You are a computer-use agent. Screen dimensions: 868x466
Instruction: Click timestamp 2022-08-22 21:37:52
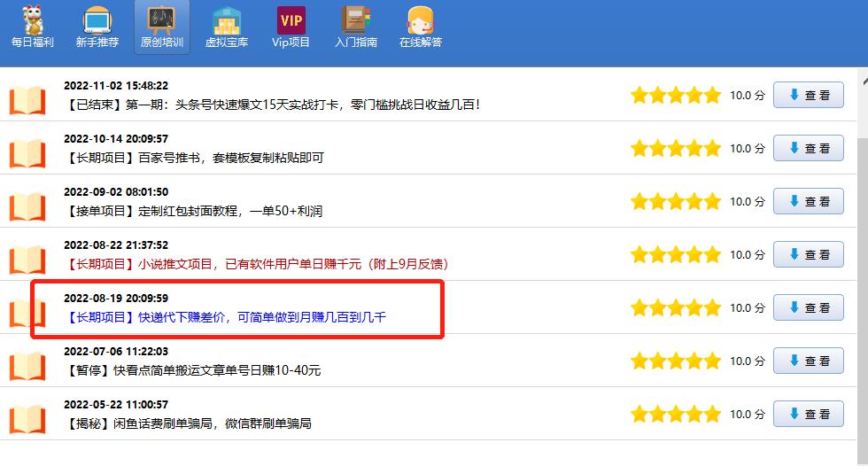coord(116,245)
